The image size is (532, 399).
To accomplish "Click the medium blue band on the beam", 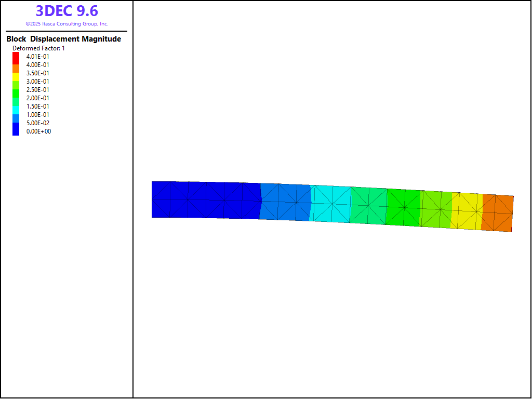I will (285, 202).
